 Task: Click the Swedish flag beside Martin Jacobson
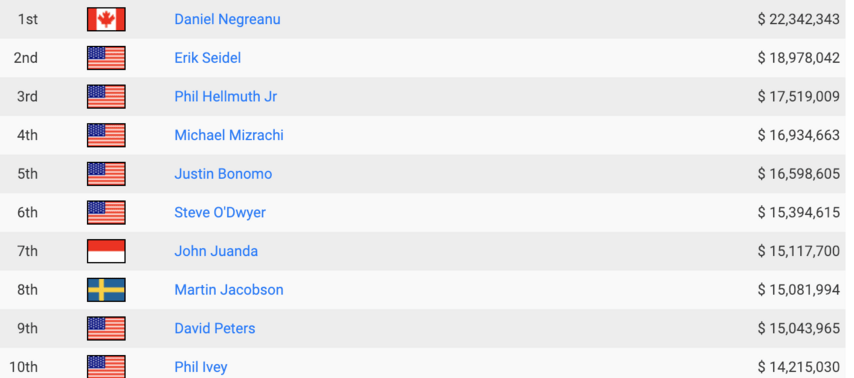[106, 290]
